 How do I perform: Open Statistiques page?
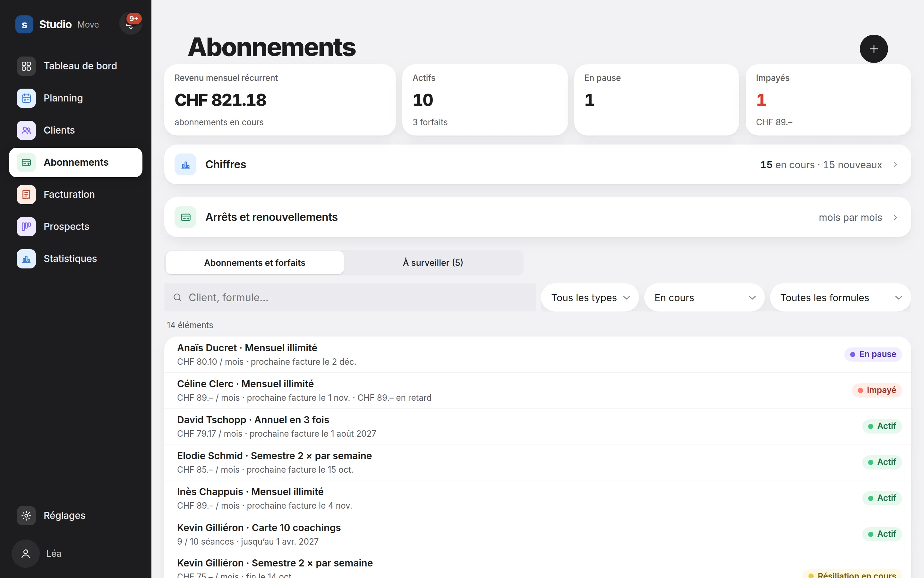click(76, 259)
